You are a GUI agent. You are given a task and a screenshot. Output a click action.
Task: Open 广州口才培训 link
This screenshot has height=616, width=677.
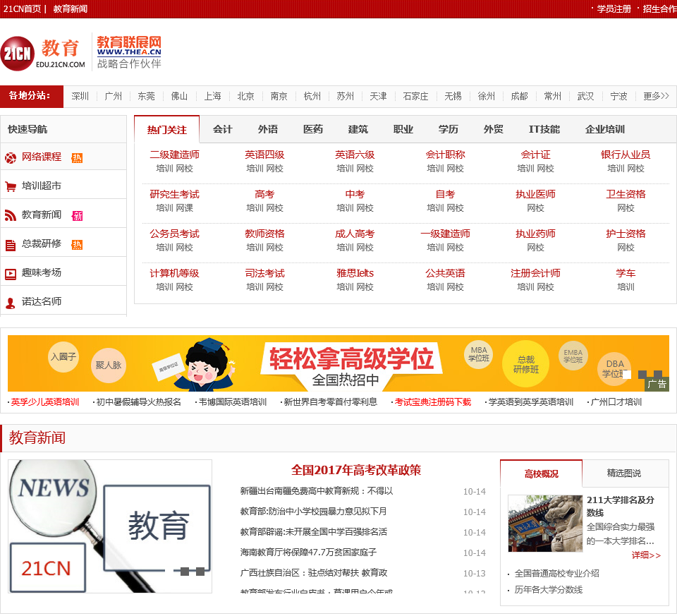tap(616, 402)
